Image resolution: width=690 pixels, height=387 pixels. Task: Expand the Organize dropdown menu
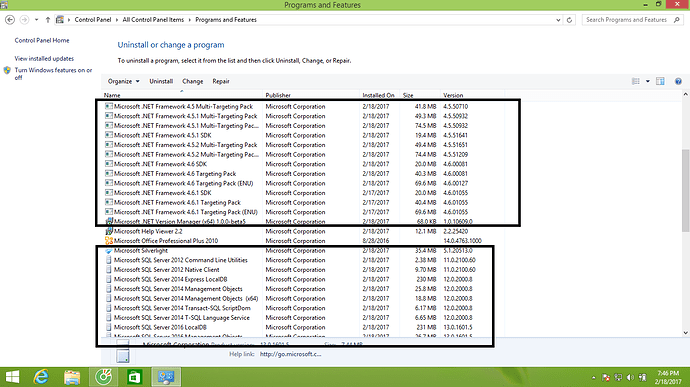[x=124, y=81]
